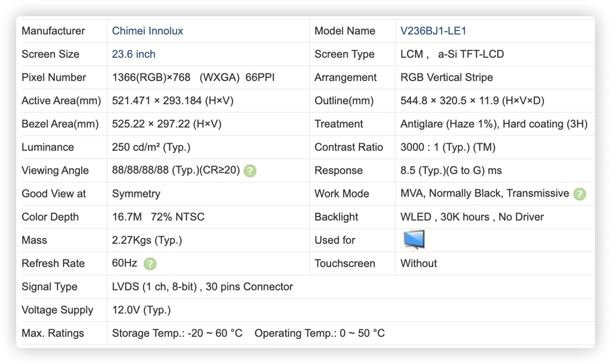Open the V236BJ1-LE1 model link
The width and height of the screenshot is (611, 364).
[433, 31]
